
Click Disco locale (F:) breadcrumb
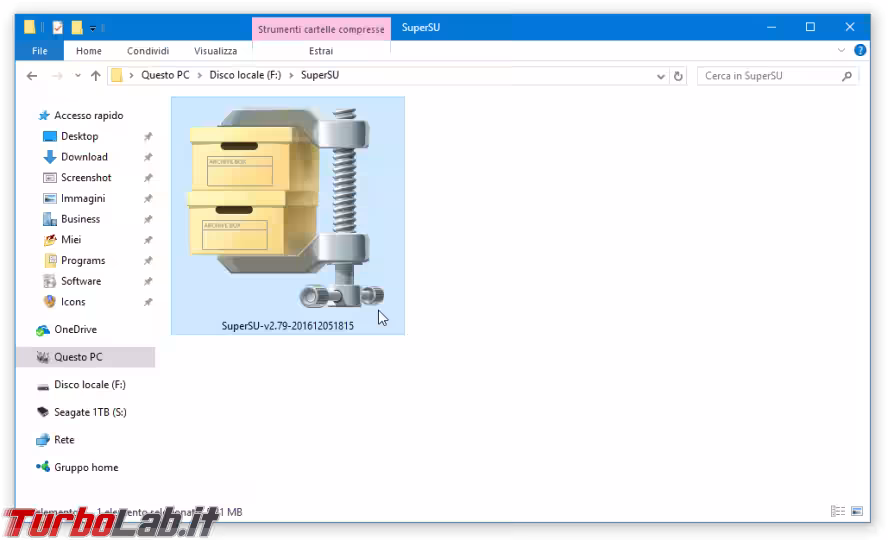pos(245,76)
